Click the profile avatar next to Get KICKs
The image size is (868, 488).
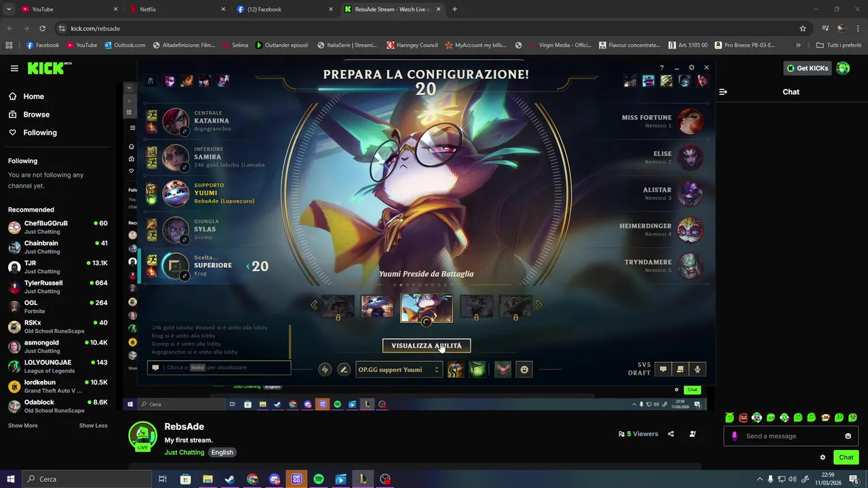(843, 68)
